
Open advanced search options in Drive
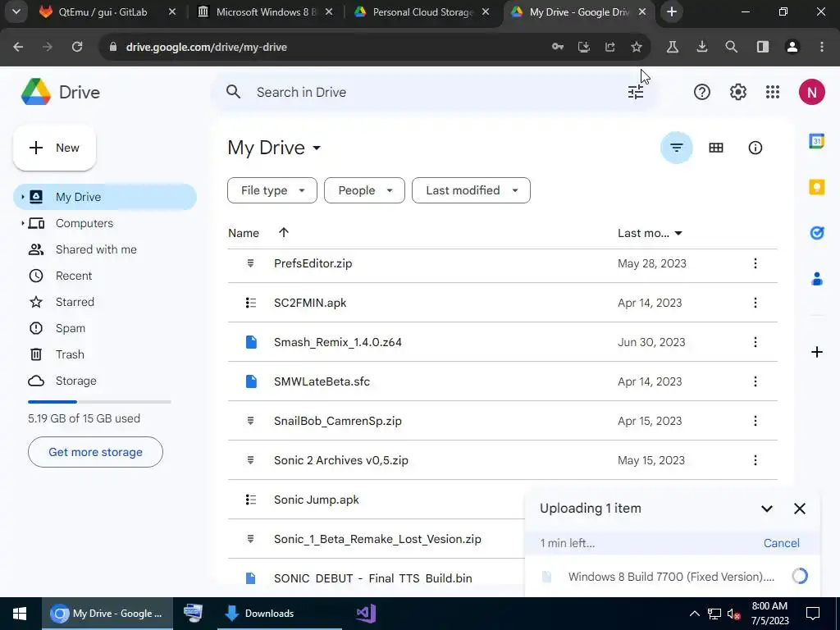click(636, 92)
